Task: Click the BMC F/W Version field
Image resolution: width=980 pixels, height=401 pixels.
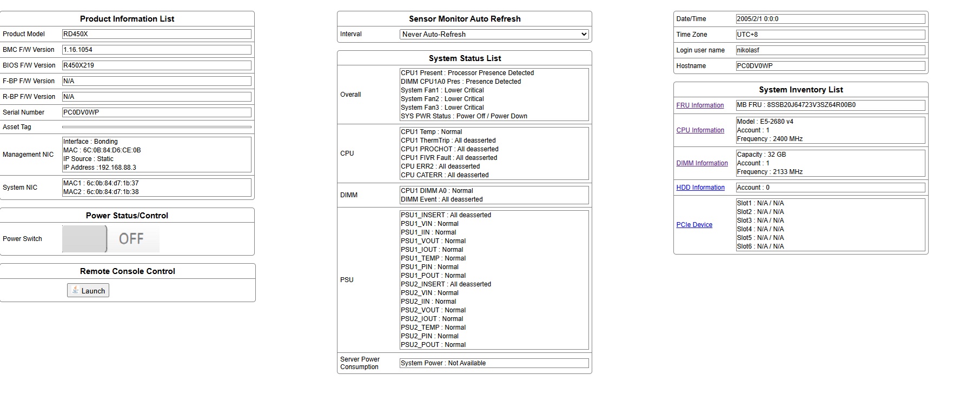Action: [x=157, y=50]
